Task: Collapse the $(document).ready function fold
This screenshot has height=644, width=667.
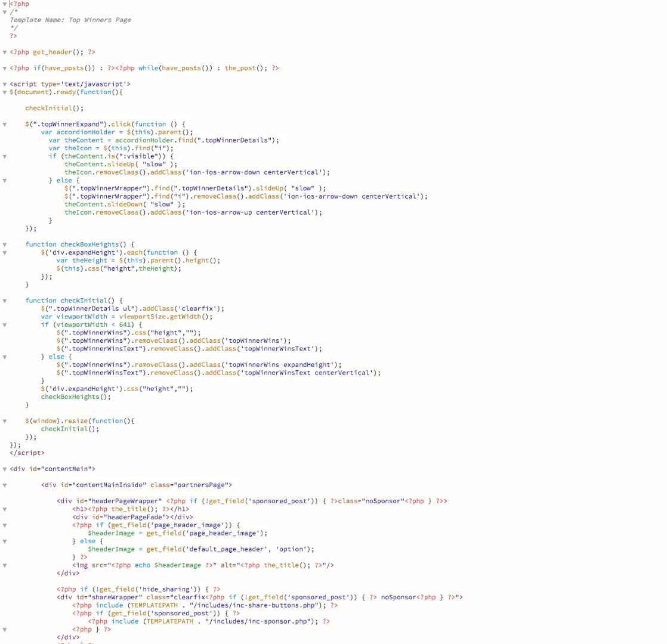Action: pos(5,92)
